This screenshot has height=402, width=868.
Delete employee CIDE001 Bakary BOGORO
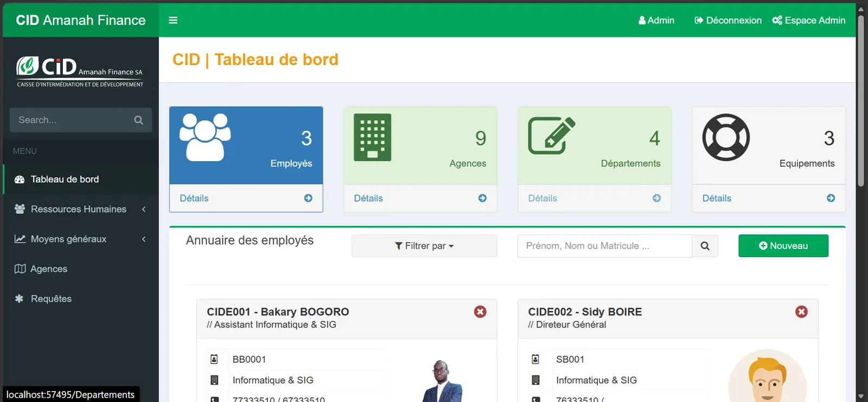pos(480,311)
